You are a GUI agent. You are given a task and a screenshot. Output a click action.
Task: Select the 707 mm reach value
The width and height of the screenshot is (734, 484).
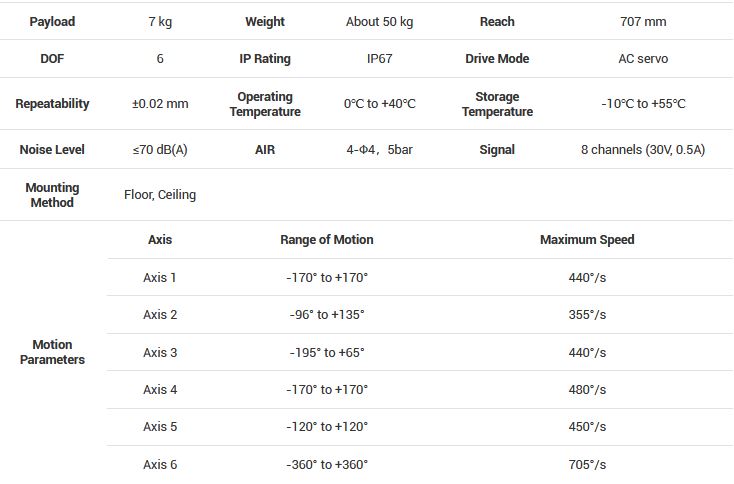pyautogui.click(x=642, y=21)
